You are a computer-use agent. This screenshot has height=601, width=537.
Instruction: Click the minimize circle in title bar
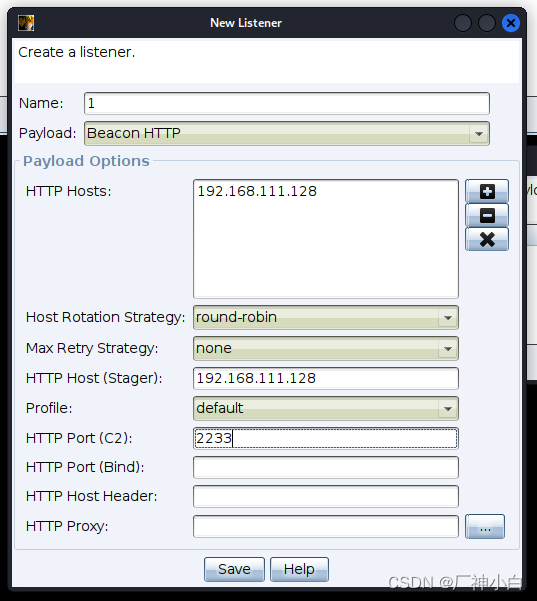463,23
